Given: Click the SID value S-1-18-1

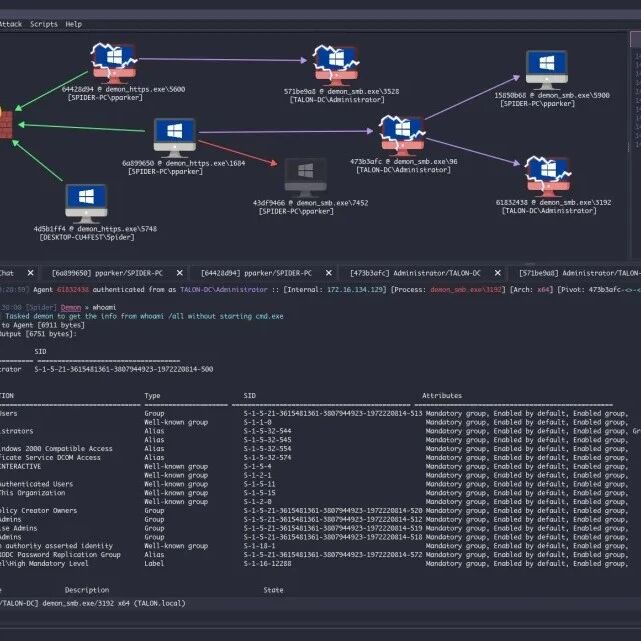Looking at the screenshot, I should point(259,546).
